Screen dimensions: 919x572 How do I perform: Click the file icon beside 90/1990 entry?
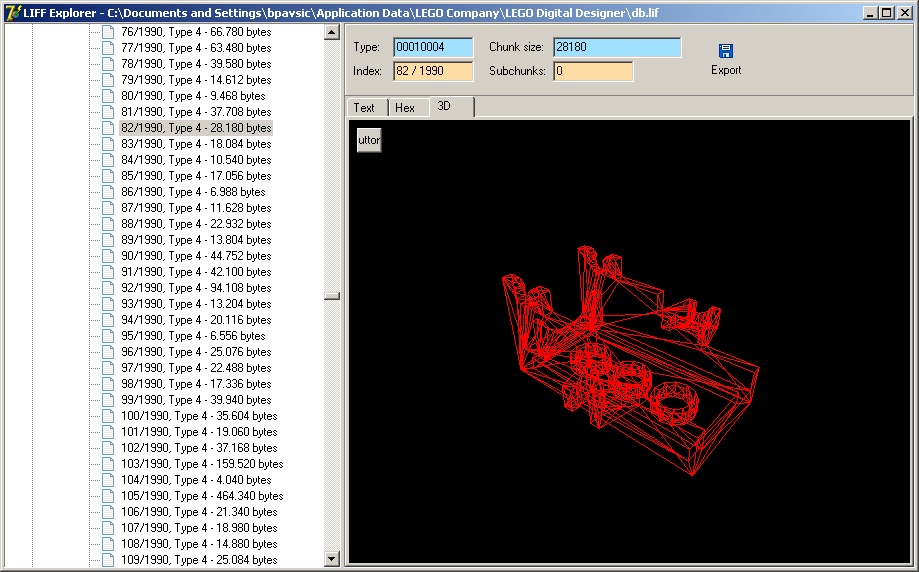[108, 256]
